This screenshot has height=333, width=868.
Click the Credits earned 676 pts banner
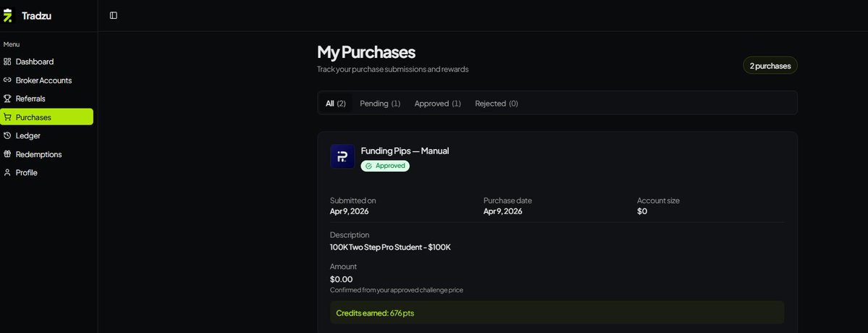click(557, 313)
